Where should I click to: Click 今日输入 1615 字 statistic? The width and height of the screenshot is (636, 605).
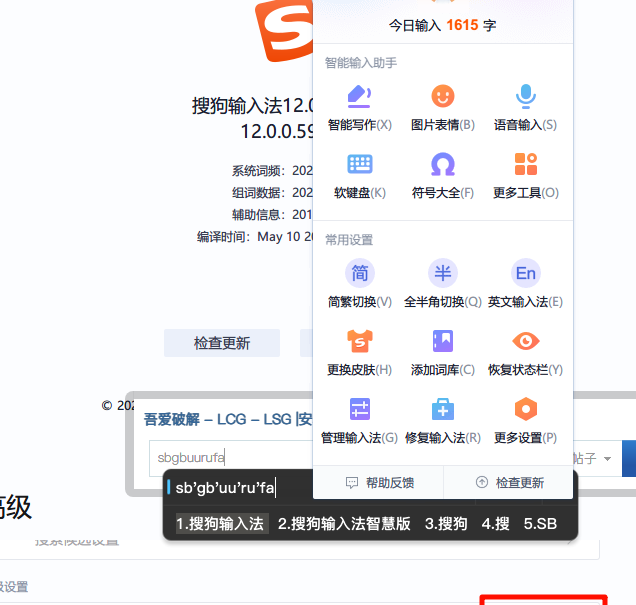pyautogui.click(x=443, y=26)
